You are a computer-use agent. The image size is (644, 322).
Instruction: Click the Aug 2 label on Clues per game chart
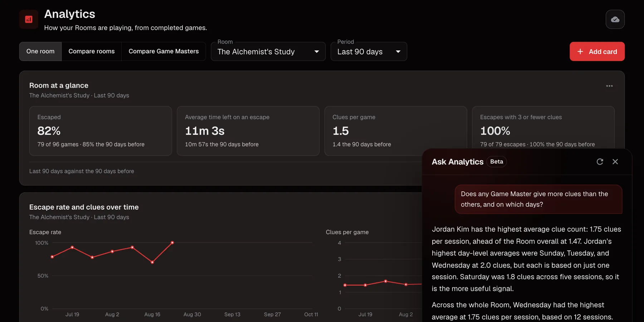pyautogui.click(x=406, y=314)
